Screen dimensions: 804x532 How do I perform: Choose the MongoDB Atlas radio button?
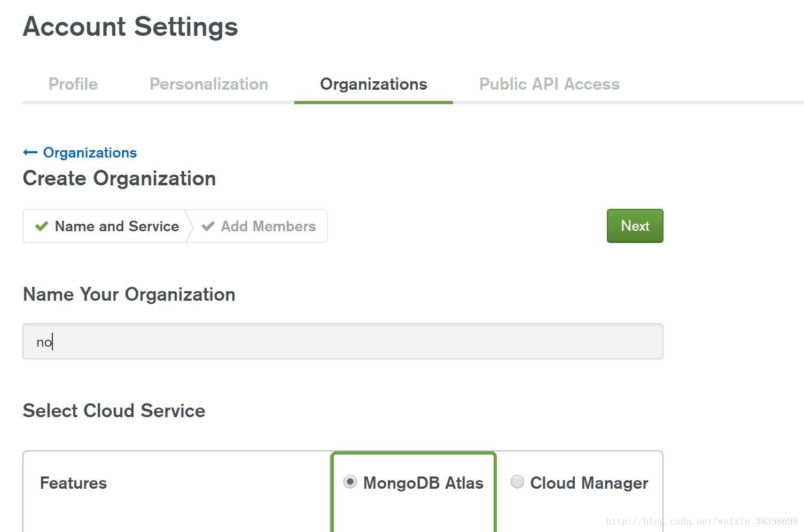click(350, 482)
